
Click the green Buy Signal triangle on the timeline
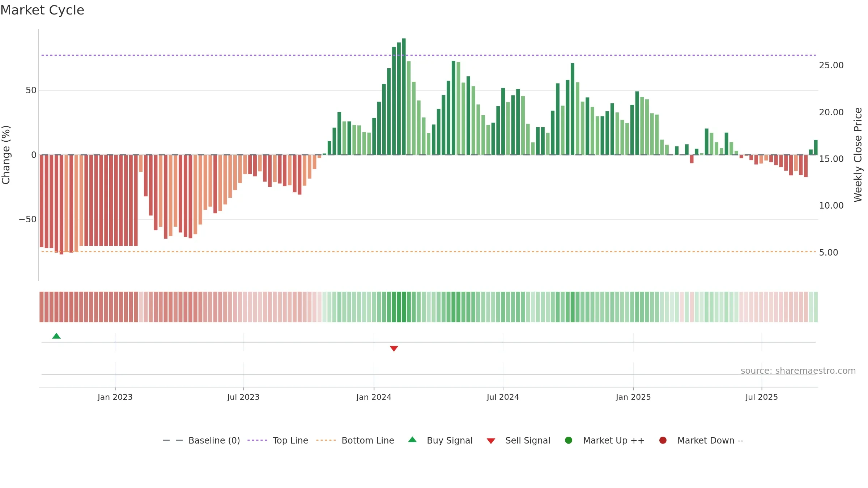click(56, 336)
